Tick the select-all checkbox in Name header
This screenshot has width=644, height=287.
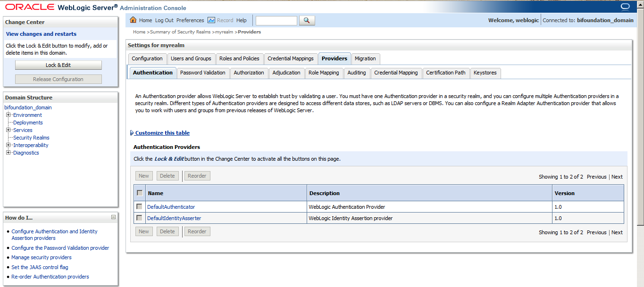coord(140,193)
